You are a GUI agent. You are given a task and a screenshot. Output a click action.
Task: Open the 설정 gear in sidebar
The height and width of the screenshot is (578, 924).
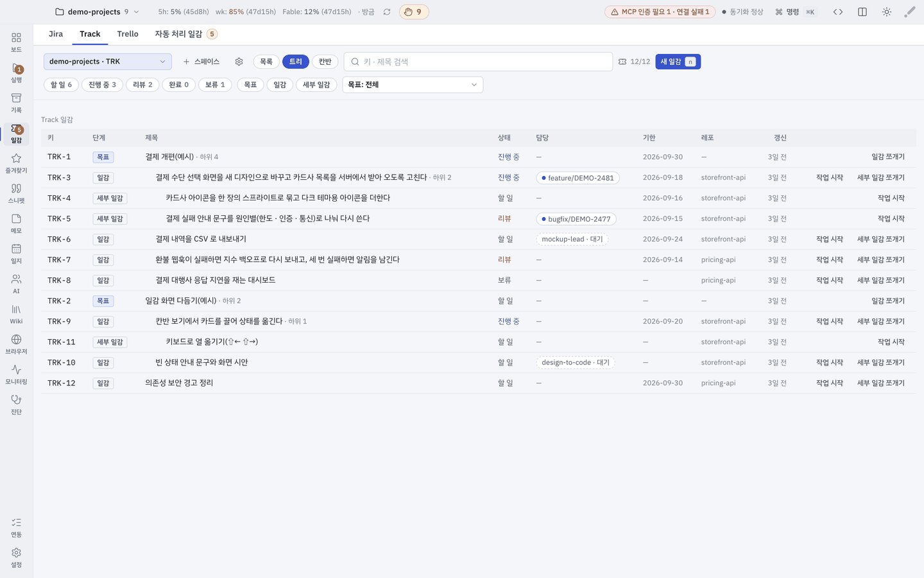point(16,557)
